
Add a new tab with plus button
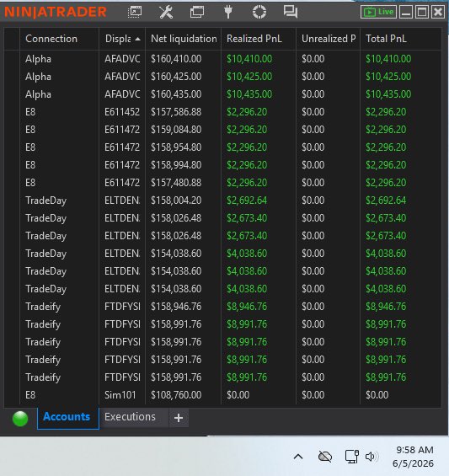tap(179, 418)
